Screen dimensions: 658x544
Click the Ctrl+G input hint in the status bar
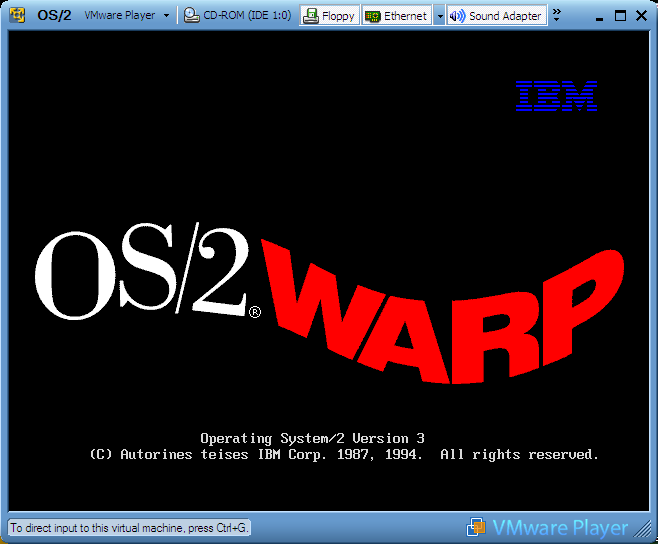point(129,528)
